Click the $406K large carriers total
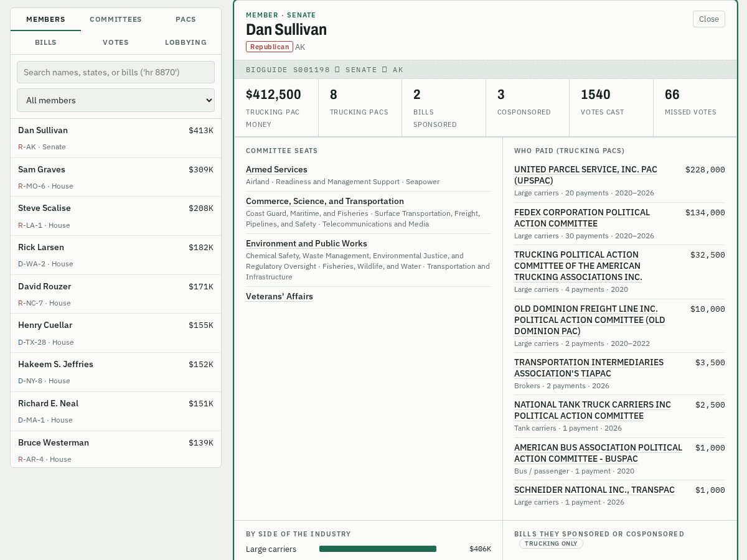This screenshot has width=747, height=560. pyautogui.click(x=480, y=549)
